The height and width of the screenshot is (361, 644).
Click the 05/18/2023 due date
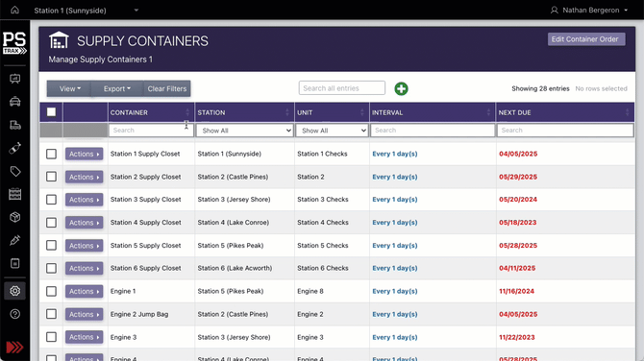pos(517,223)
